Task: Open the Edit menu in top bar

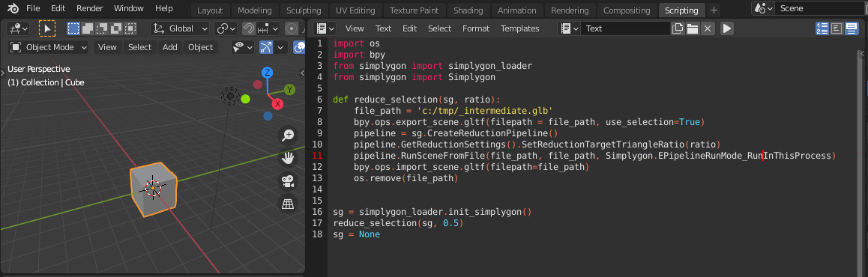Action: 58,8
